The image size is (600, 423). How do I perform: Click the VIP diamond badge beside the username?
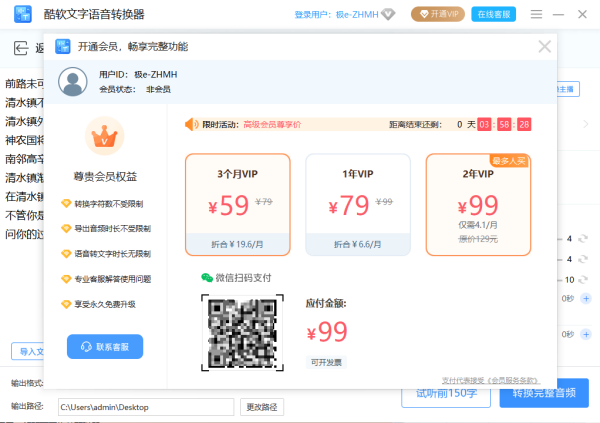click(x=388, y=15)
